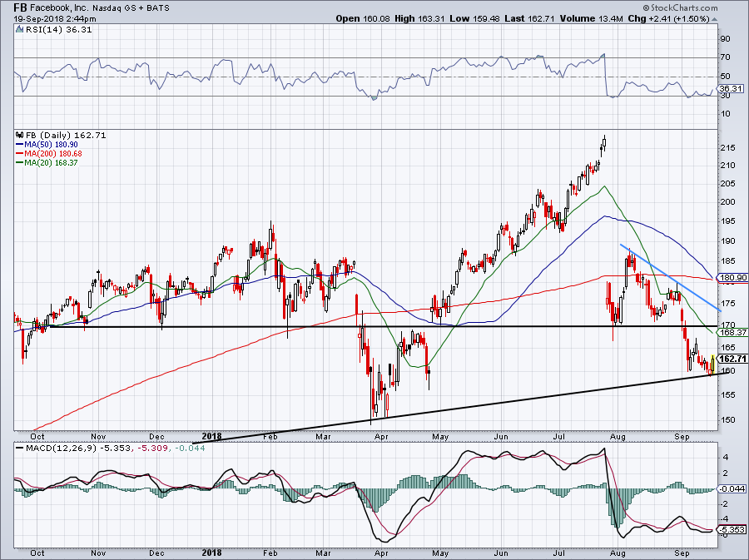Click the MA(20) 168.37 legend text

click(51, 163)
